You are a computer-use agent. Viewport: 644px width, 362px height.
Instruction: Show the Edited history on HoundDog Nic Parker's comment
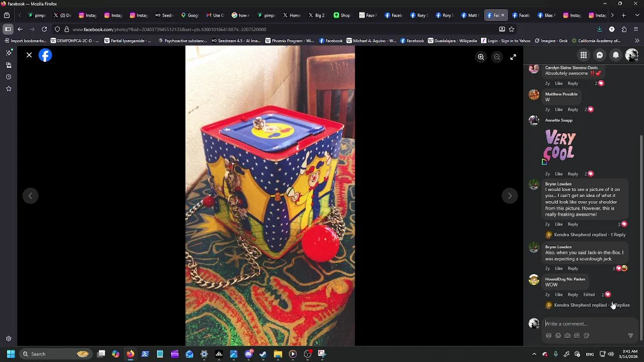click(589, 295)
